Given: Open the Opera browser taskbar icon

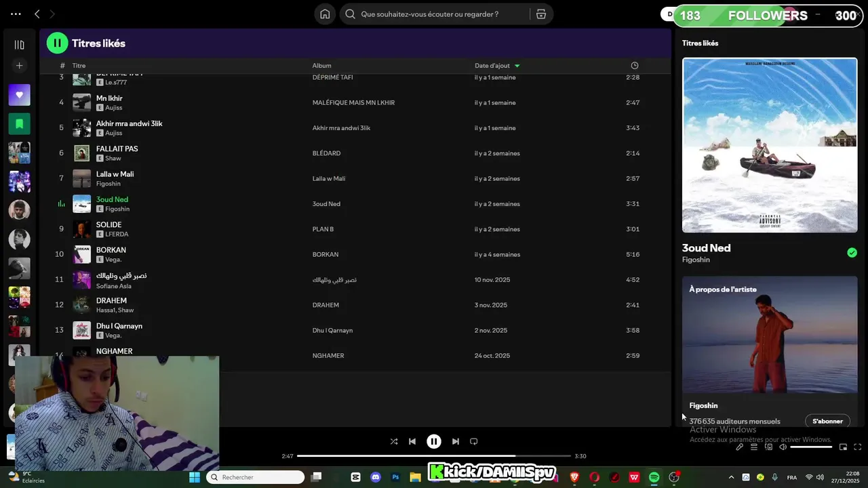Looking at the screenshot, I should click(595, 477).
